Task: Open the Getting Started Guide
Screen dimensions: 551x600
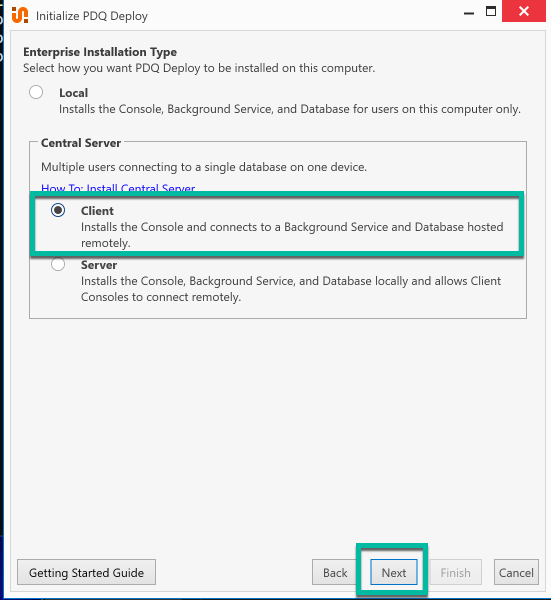Action: (x=86, y=572)
